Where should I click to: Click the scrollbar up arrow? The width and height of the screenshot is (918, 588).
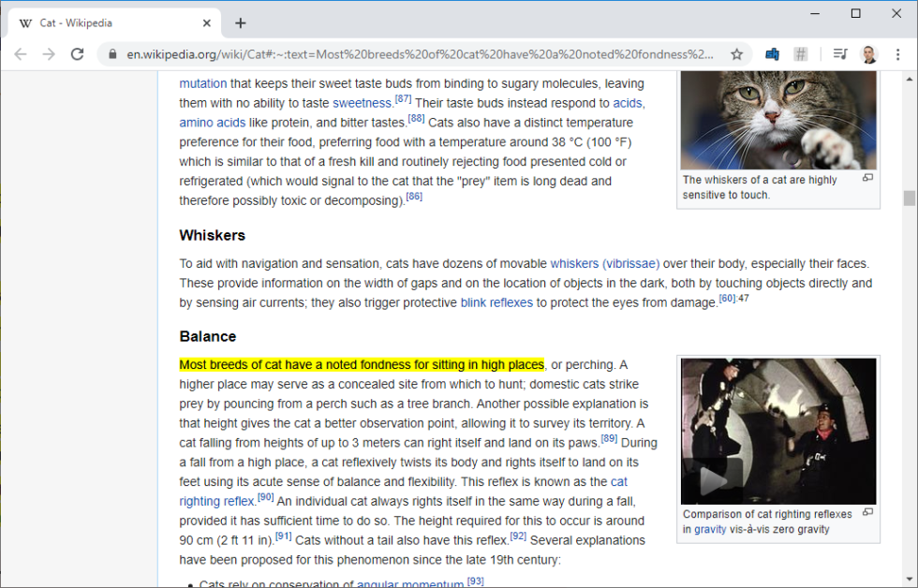tap(910, 79)
